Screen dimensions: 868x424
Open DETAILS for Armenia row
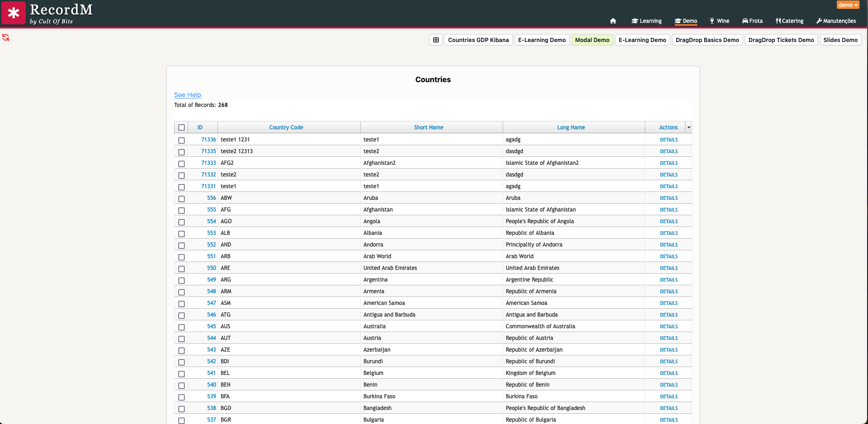coord(669,291)
